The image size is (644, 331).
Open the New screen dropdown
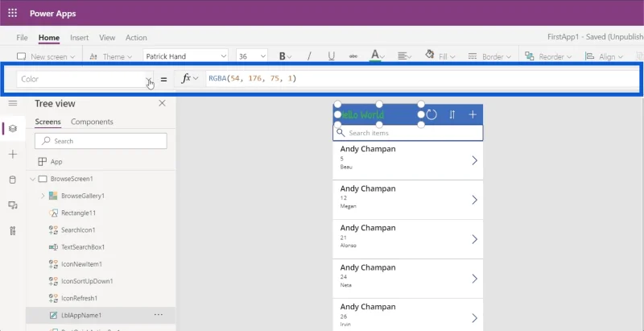[46, 56]
